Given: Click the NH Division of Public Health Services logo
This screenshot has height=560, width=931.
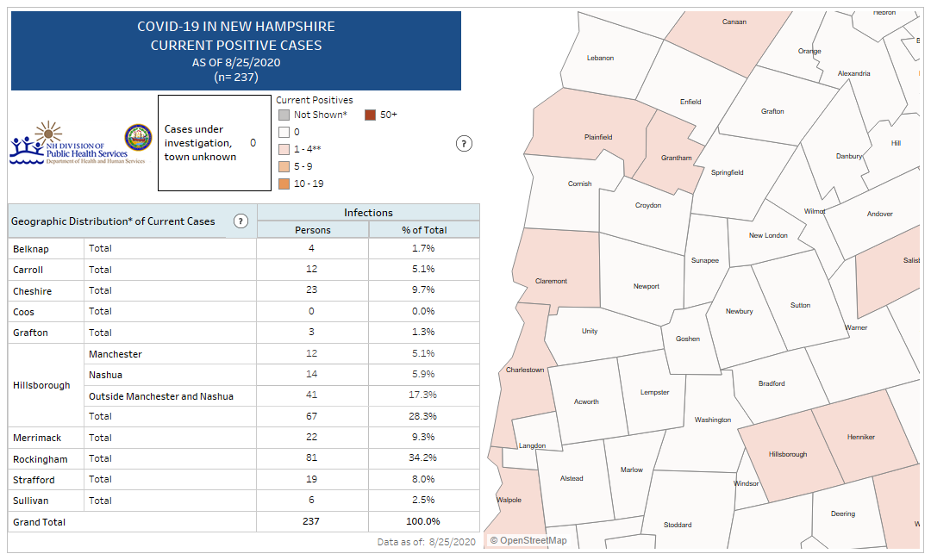Looking at the screenshot, I should pos(68,143).
